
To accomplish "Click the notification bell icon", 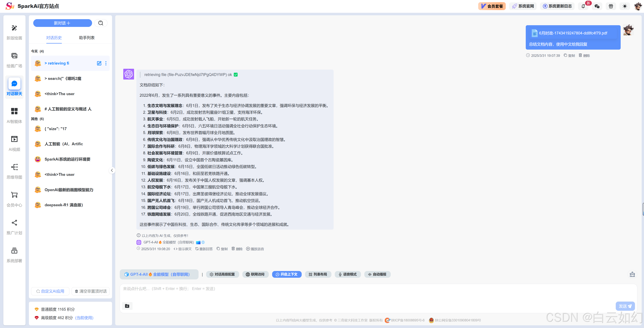I will click(583, 6).
